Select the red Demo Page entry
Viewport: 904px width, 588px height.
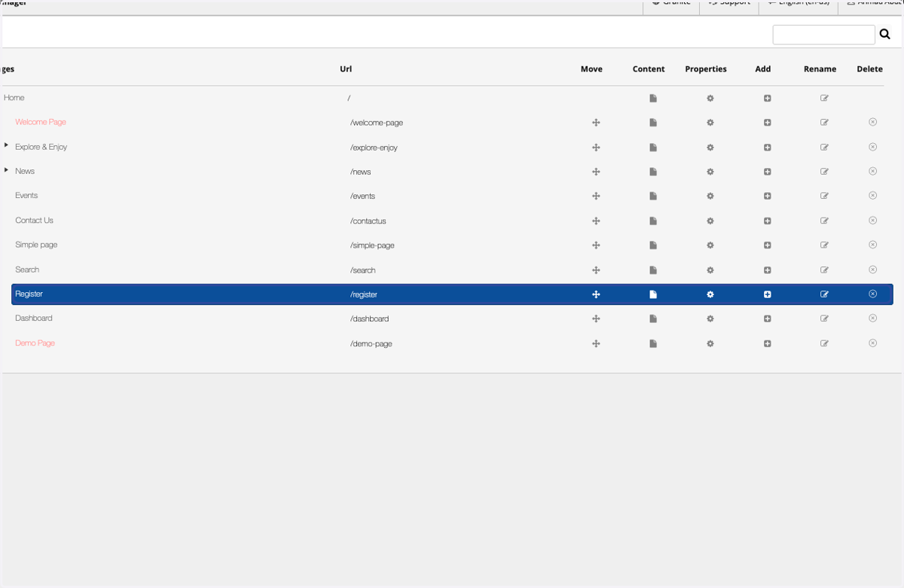coord(35,343)
